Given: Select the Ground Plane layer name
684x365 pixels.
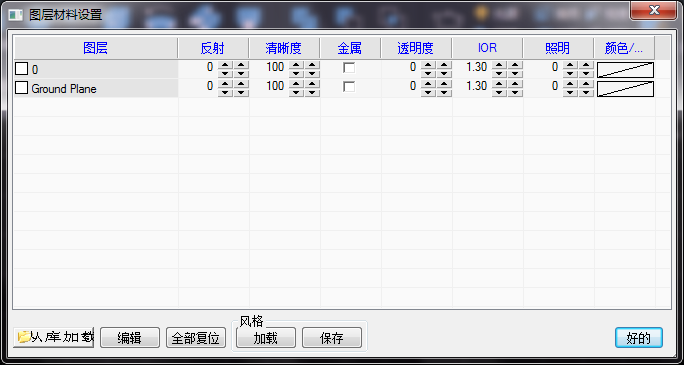Looking at the screenshot, I should pos(64,89).
